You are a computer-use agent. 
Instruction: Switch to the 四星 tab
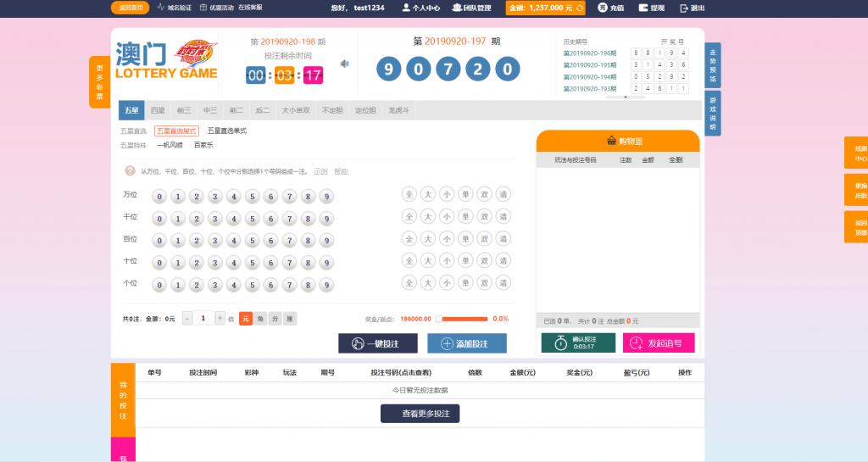(158, 110)
